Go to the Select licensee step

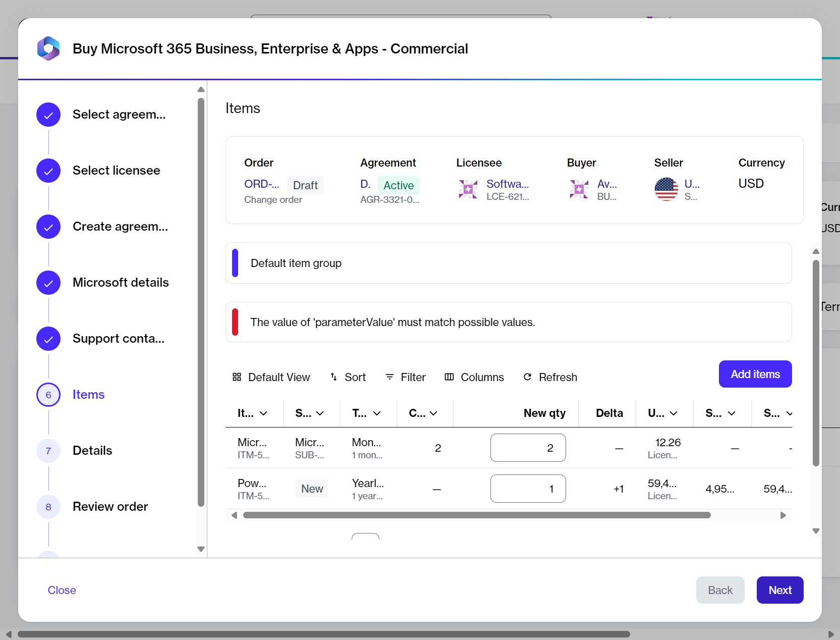click(x=116, y=171)
